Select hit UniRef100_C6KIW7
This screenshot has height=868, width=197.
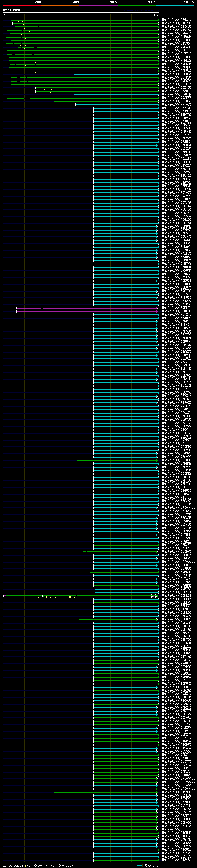(177, 345)
